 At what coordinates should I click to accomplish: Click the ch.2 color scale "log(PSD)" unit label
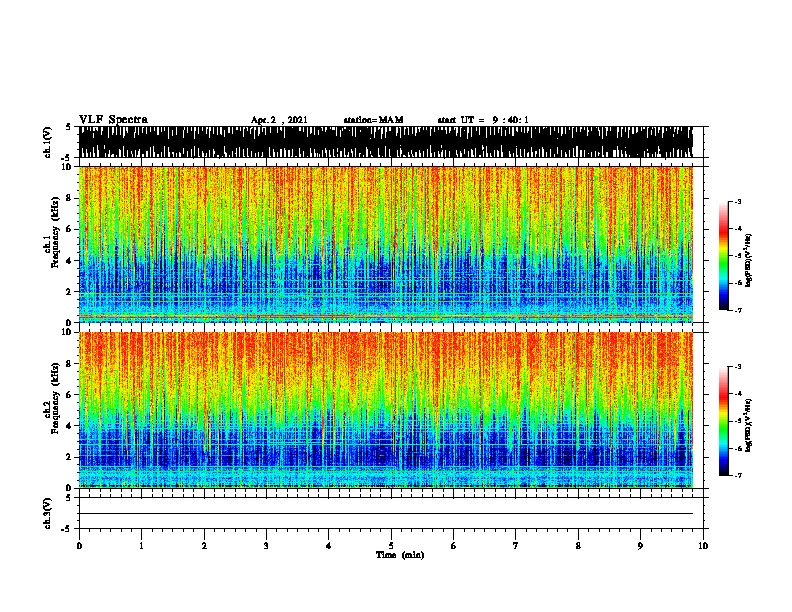(748, 425)
